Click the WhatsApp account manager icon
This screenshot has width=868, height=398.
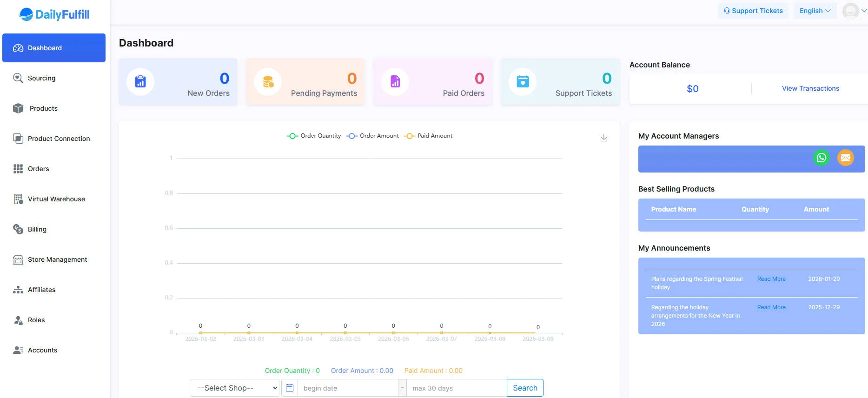pyautogui.click(x=822, y=158)
